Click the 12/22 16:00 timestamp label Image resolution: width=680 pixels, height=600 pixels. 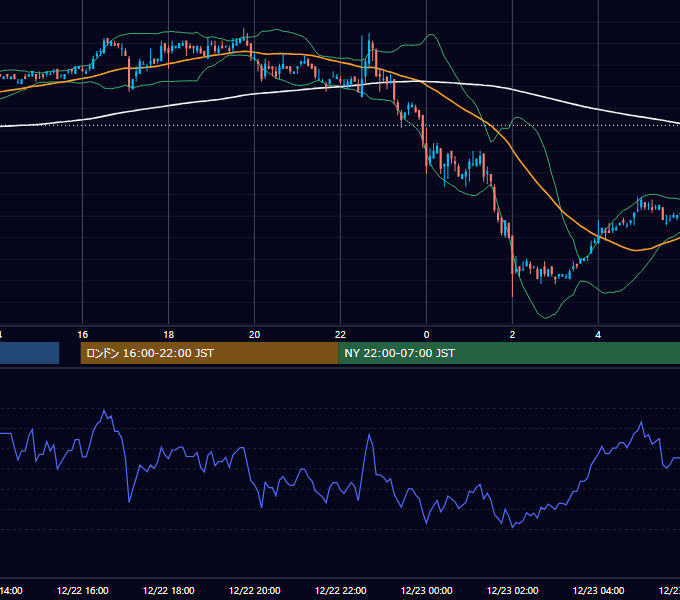click(x=82, y=590)
